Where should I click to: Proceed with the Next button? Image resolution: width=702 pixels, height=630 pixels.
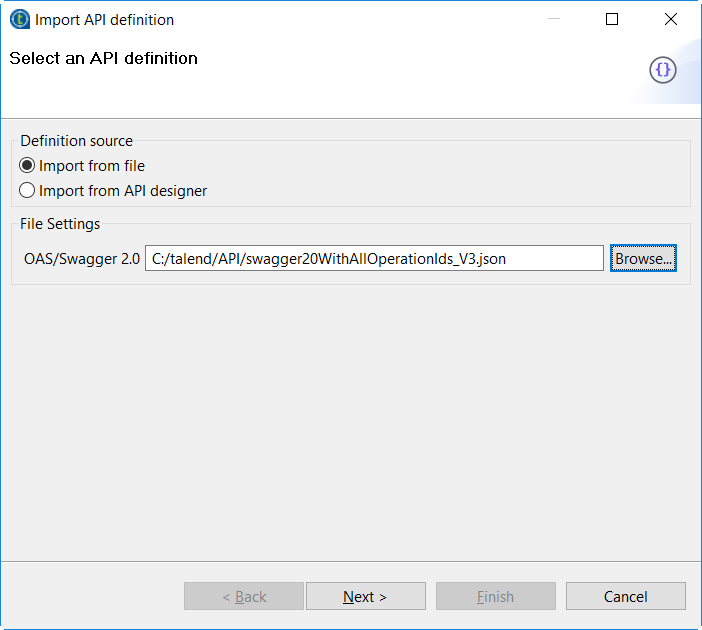tap(365, 596)
